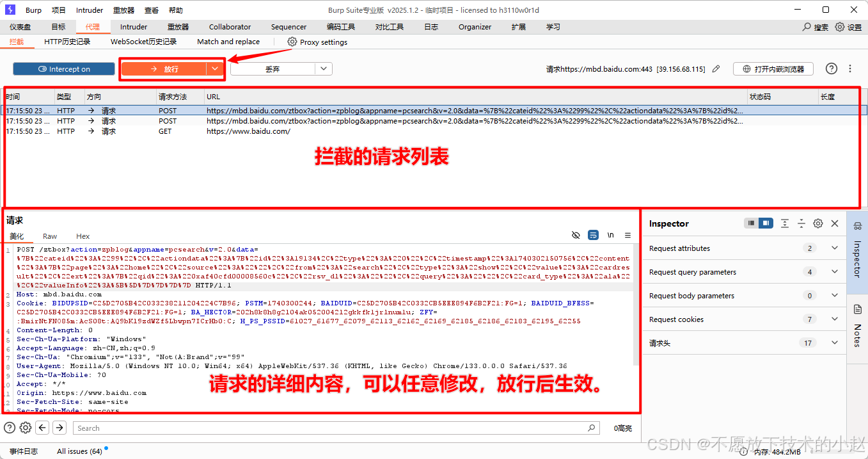Open HTTP历史记录 sub-tab
The image size is (868, 459).
67,42
